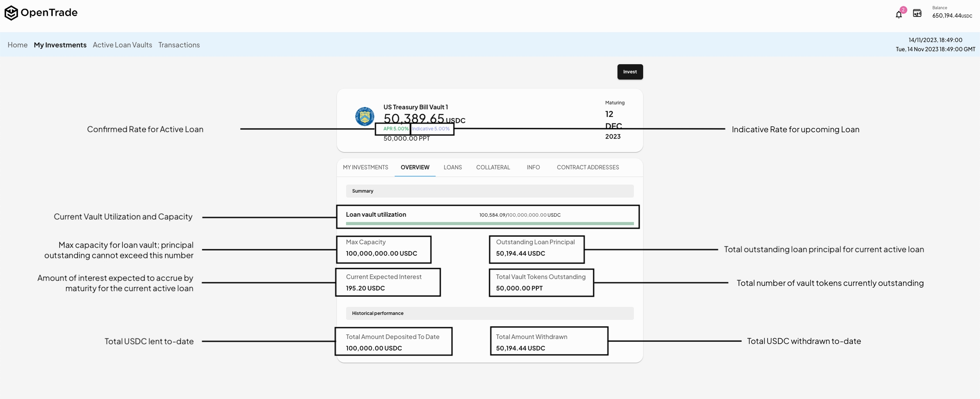Click the Indicative 5.00% rate label
Screen dimensions: 980x399
(x=430, y=129)
